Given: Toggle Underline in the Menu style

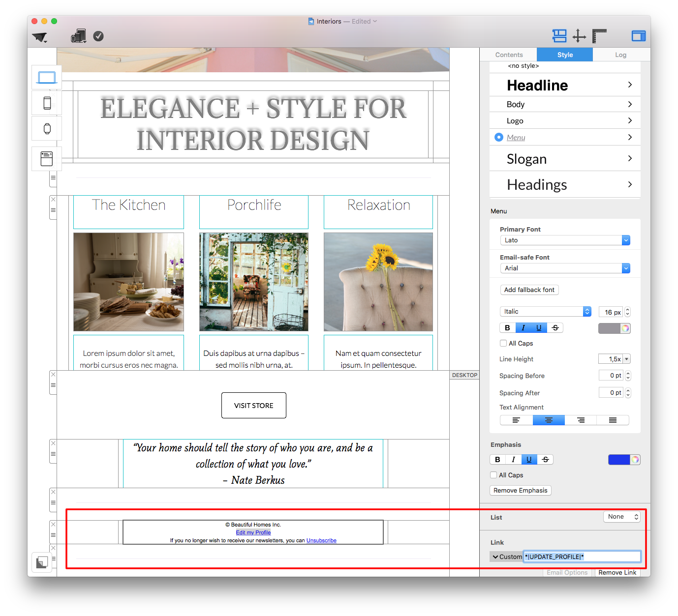Looking at the screenshot, I should [x=539, y=328].
